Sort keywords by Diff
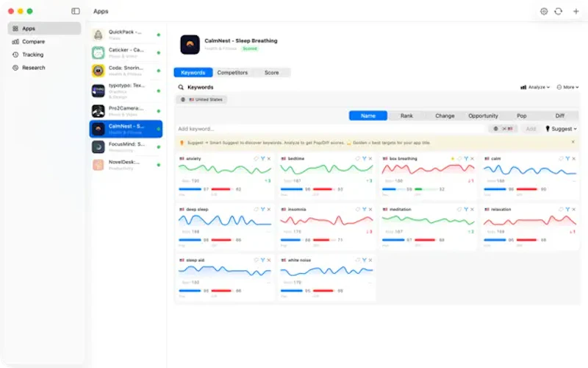Image resolution: width=588 pixels, height=368 pixels. 560,116
